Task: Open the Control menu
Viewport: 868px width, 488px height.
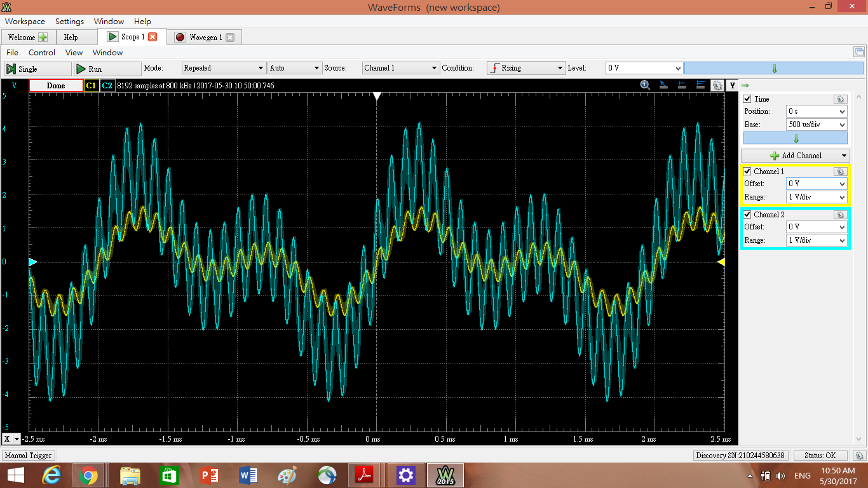Action: click(x=42, y=52)
